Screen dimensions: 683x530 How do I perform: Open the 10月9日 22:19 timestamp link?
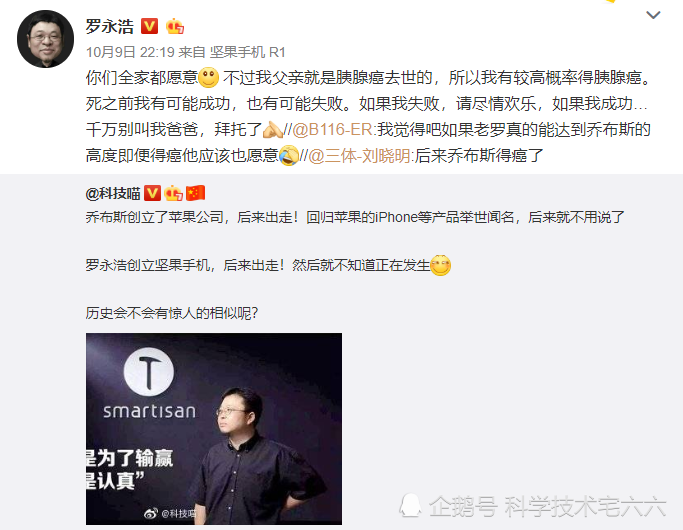pyautogui.click(x=130, y=52)
